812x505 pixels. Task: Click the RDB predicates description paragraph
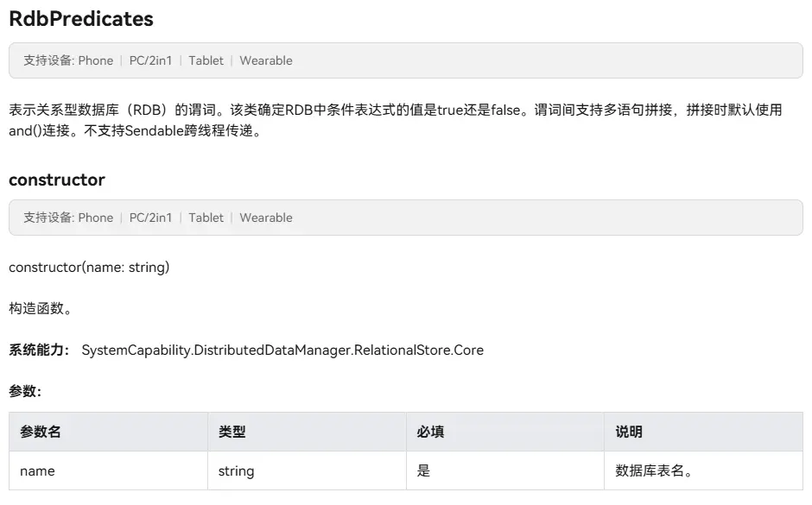pyautogui.click(x=396, y=120)
